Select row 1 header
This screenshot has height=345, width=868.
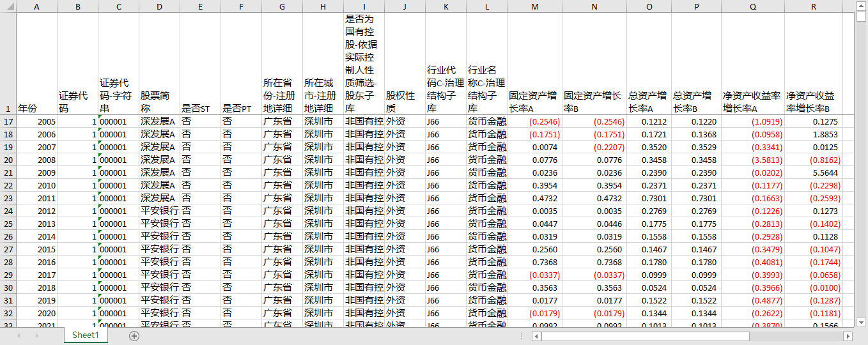pos(8,64)
